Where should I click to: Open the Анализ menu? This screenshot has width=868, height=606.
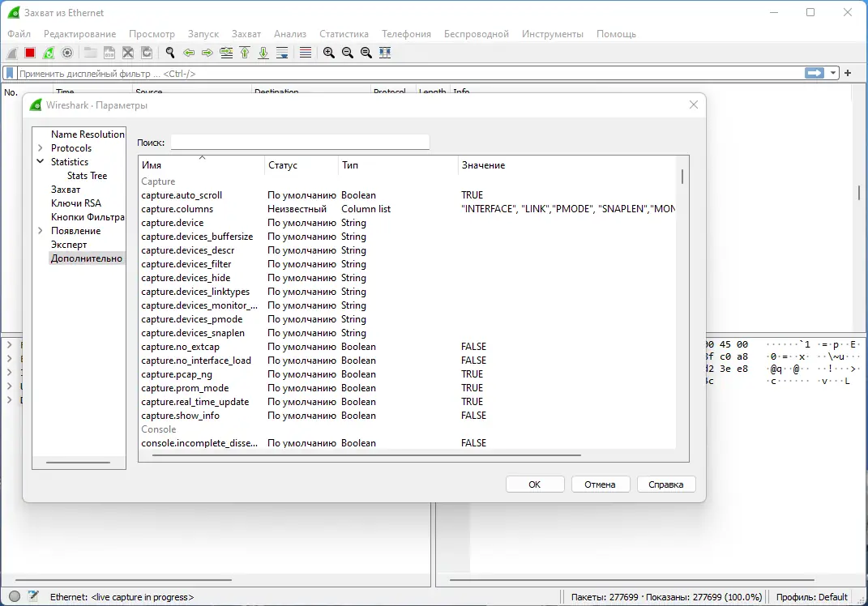point(290,34)
